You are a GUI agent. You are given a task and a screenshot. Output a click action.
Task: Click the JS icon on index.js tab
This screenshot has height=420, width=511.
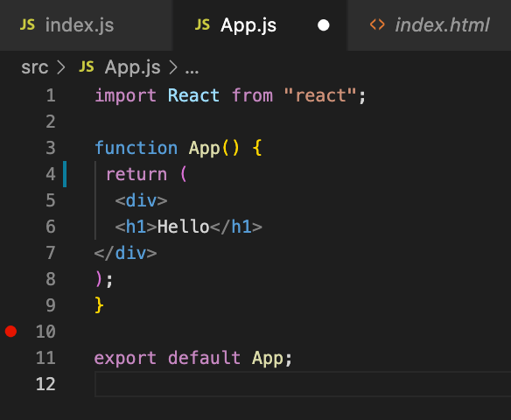coord(27,24)
